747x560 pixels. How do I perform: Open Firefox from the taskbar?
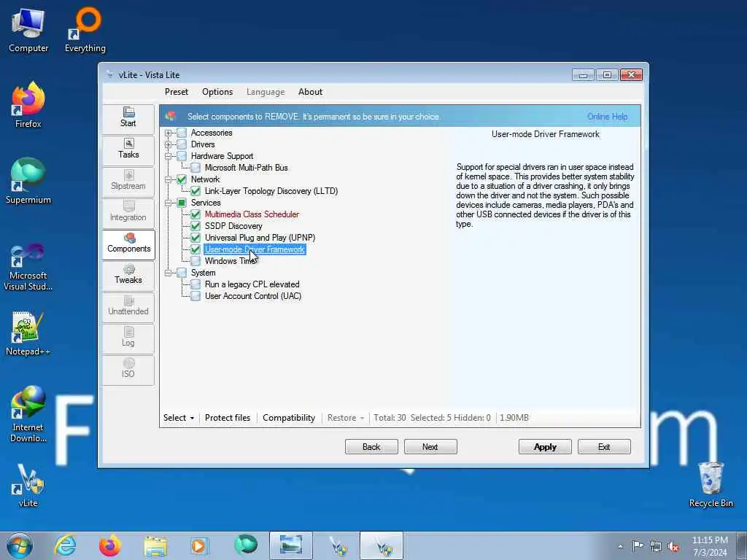(x=110, y=545)
